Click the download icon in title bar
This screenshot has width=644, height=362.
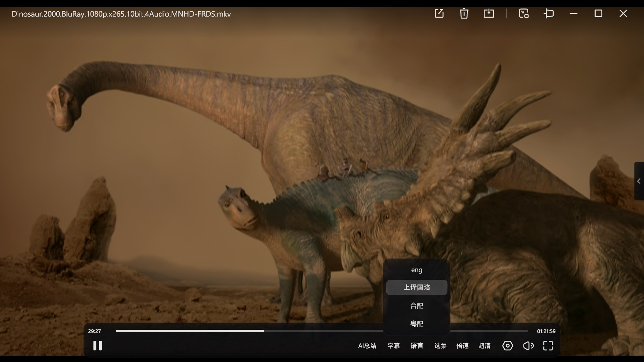click(489, 13)
